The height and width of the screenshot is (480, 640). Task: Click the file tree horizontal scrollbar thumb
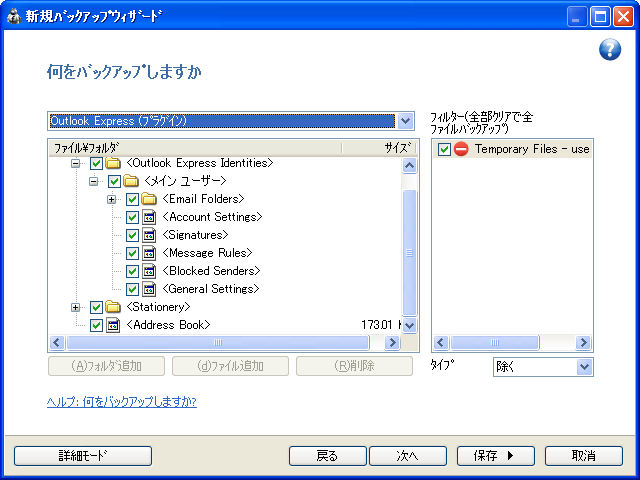pos(218,342)
